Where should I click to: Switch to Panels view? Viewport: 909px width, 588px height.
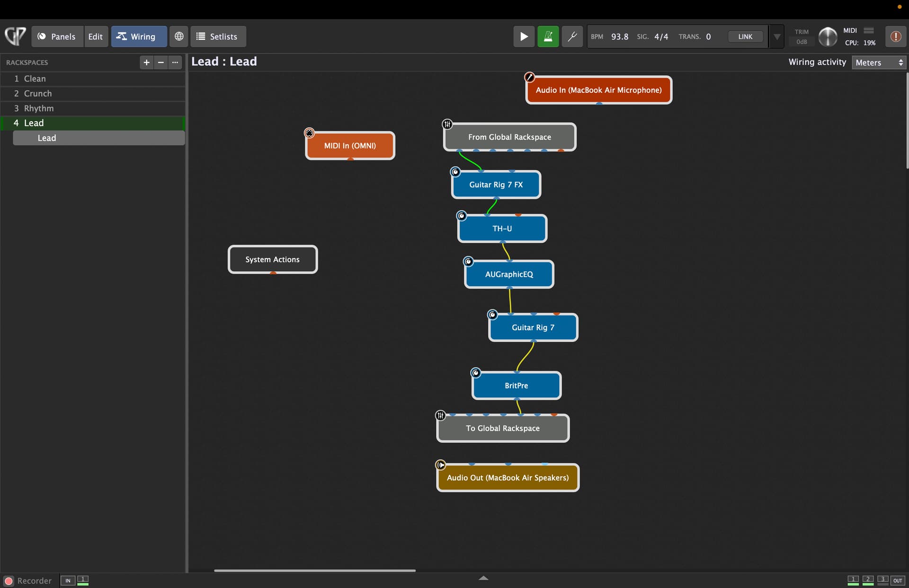[57, 36]
